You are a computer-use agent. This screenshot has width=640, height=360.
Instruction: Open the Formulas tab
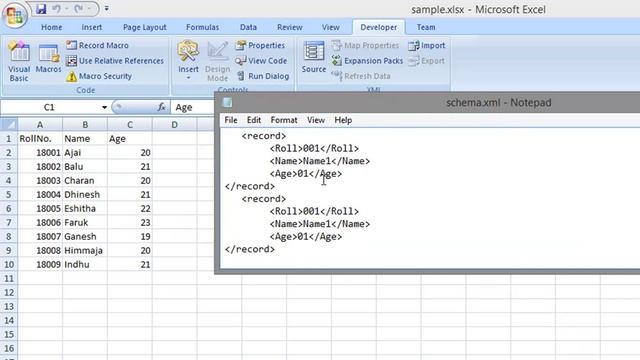click(x=202, y=27)
